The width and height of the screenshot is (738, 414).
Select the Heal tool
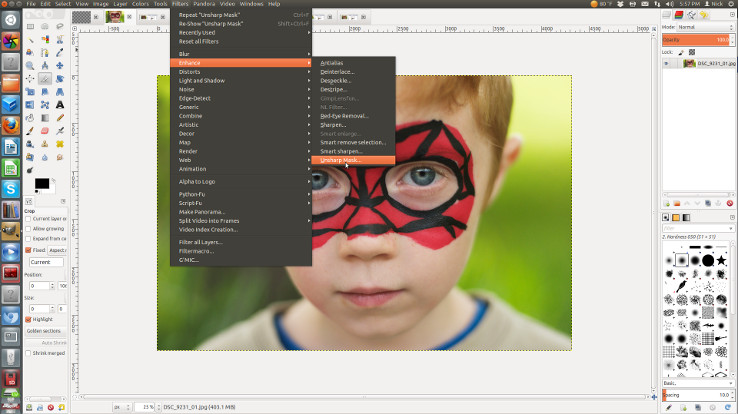[x=60, y=144]
